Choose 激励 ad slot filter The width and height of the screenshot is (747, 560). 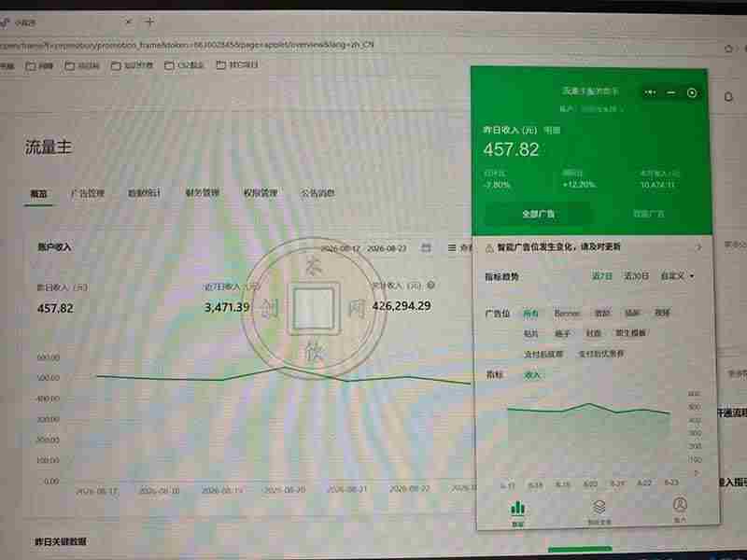click(602, 314)
